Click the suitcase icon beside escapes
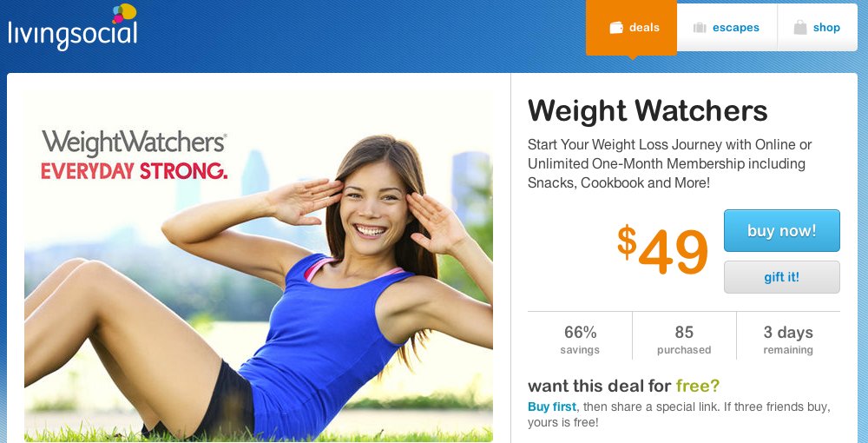868x443 pixels. tap(700, 28)
